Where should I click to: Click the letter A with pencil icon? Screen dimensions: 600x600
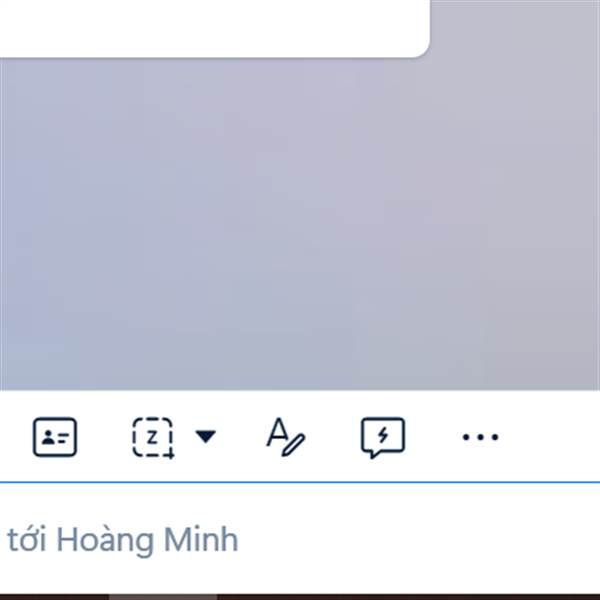point(285,437)
